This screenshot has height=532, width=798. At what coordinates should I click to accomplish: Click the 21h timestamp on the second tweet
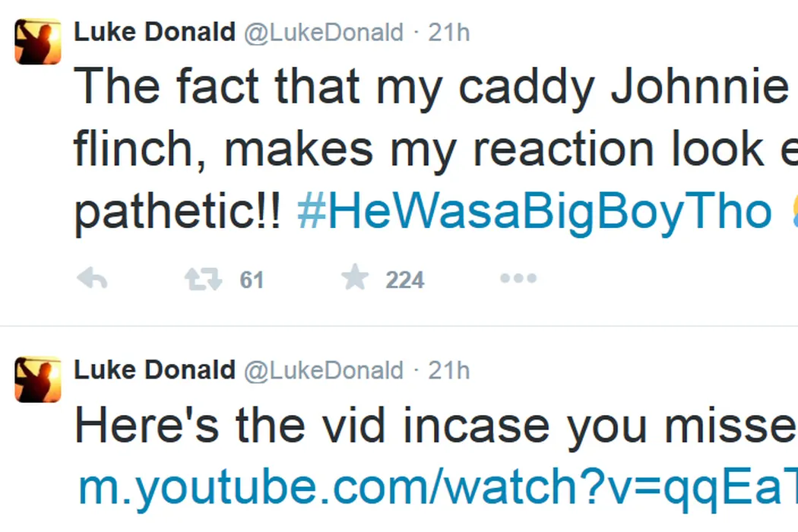(x=449, y=370)
